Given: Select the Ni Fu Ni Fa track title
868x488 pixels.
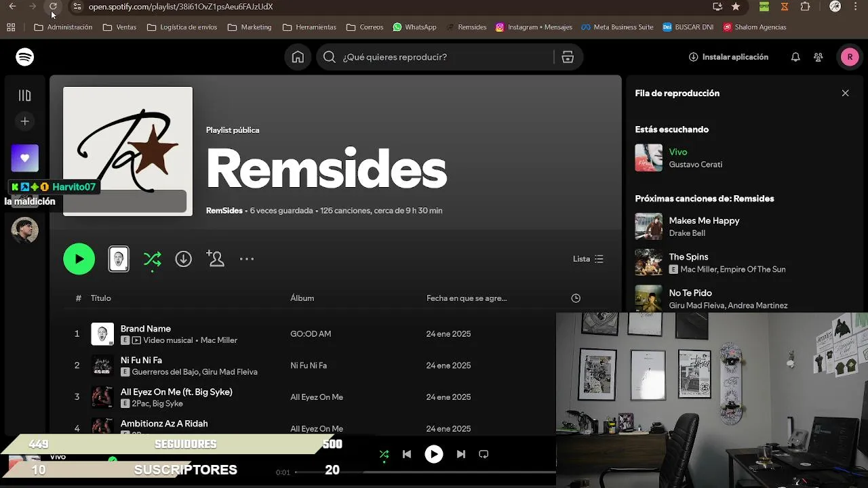Looking at the screenshot, I should pos(141,360).
